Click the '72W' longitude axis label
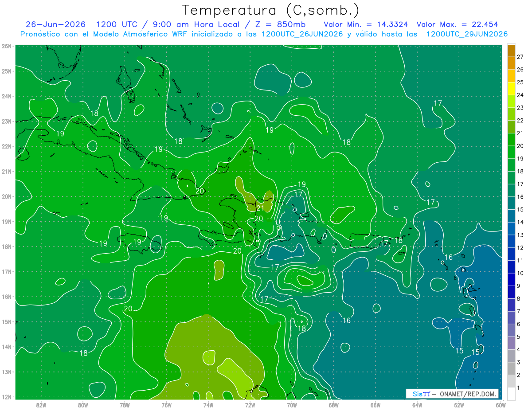532x411 pixels. tap(250, 405)
